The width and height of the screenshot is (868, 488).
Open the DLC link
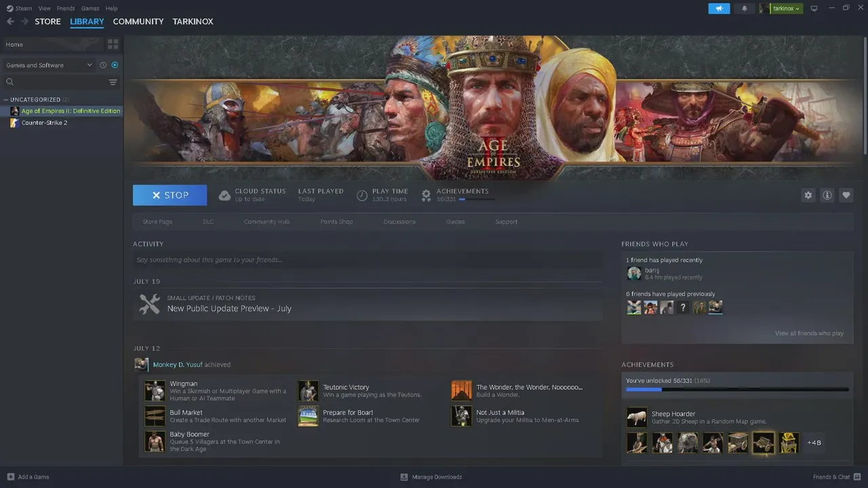coord(208,222)
